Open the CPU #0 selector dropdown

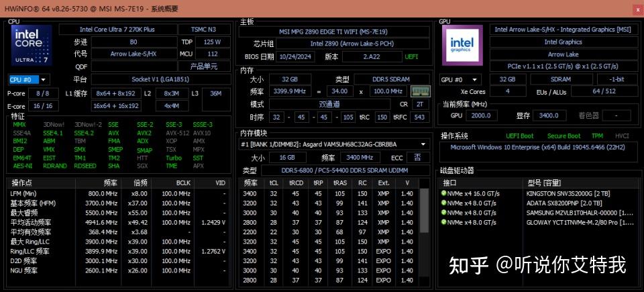[x=29, y=80]
